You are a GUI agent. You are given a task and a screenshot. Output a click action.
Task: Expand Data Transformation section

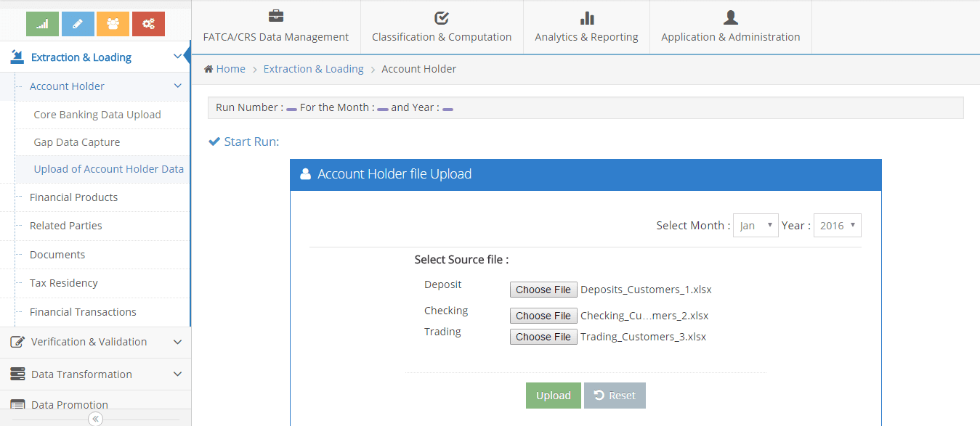(x=95, y=374)
